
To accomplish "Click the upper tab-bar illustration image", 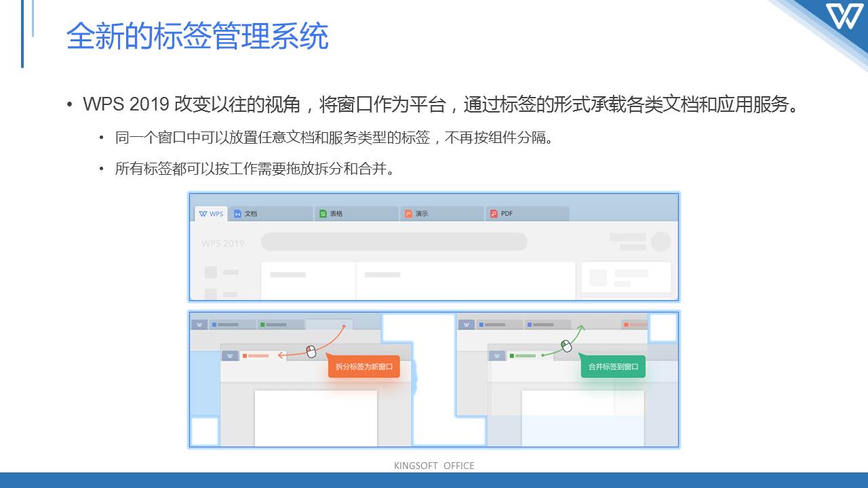I will (x=434, y=247).
